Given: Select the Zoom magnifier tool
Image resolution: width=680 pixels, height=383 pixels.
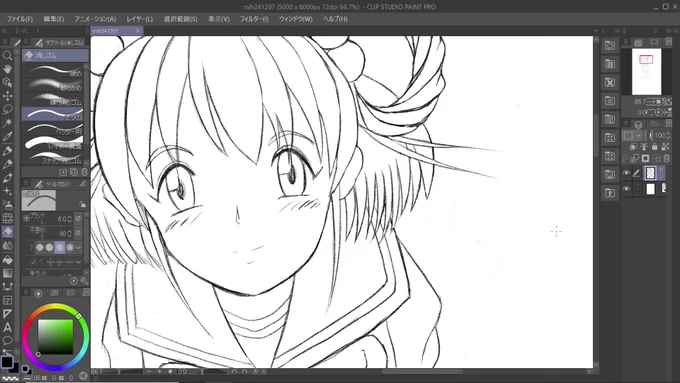Looking at the screenshot, I should pos(7,55).
